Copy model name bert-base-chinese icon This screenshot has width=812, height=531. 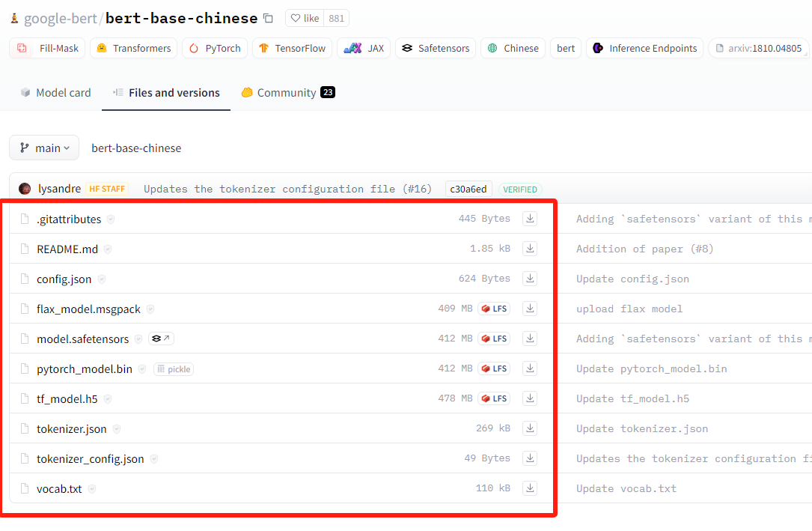268,18
